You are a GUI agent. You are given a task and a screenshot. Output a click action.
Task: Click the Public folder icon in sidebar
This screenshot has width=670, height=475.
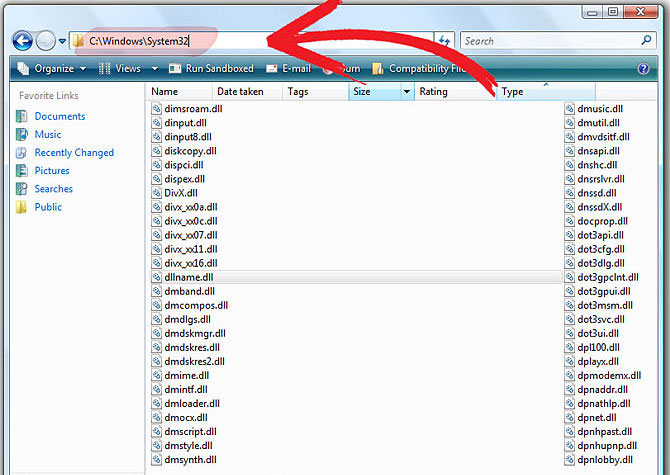tap(22, 207)
